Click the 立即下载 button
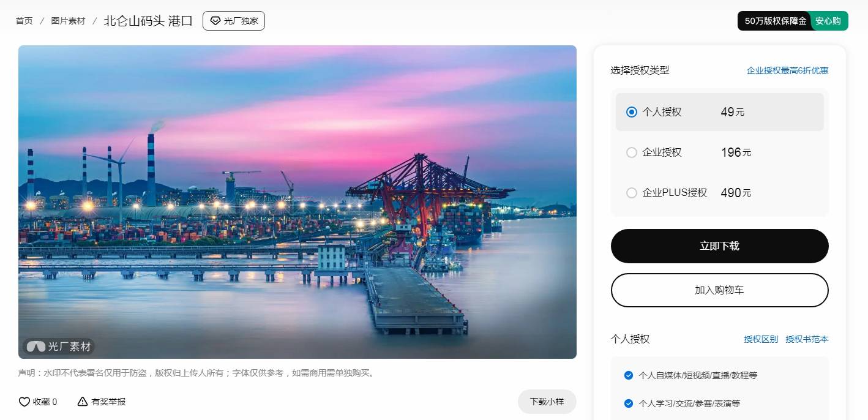Image resolution: width=868 pixels, height=420 pixels. pos(720,246)
